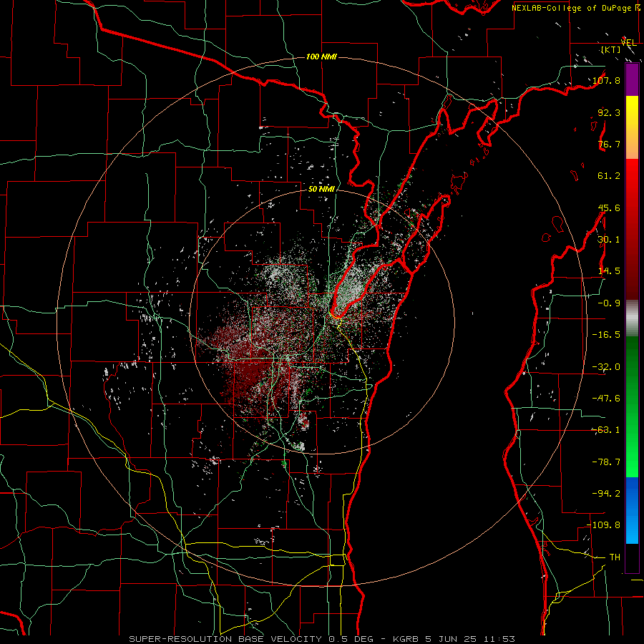Select the 14.5 scale value
Viewport: 644px width, 644px height.
pos(609,271)
